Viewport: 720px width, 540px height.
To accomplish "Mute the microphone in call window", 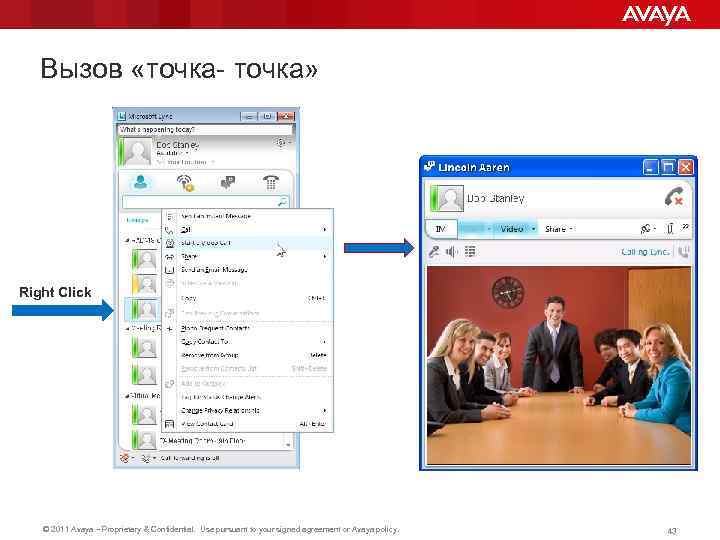I will pyautogui.click(x=434, y=252).
